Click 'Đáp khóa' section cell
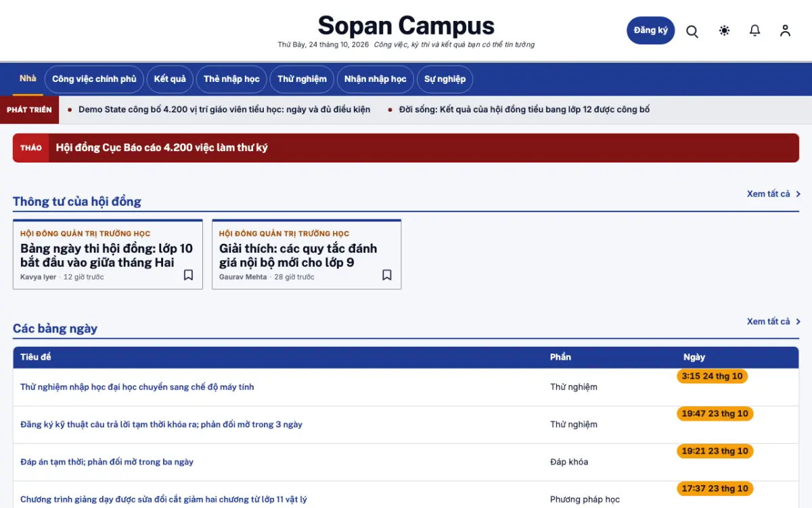This screenshot has width=812, height=508. (x=569, y=462)
